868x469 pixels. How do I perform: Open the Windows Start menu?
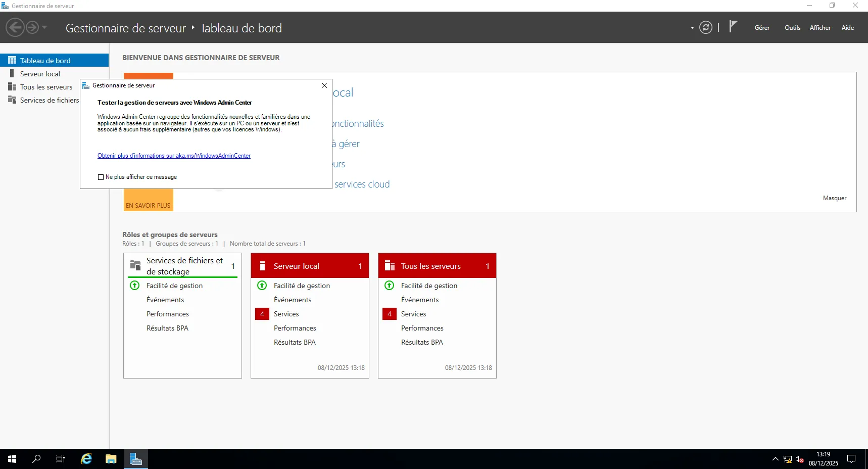(x=12, y=459)
